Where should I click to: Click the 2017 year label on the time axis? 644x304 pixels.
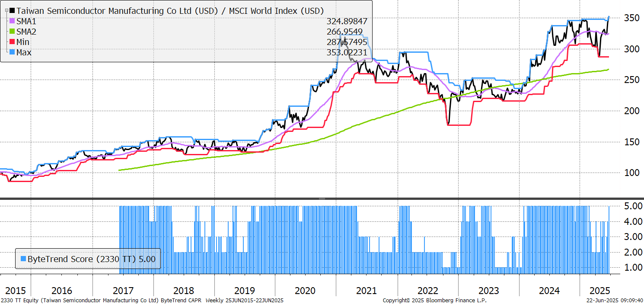tap(123, 291)
